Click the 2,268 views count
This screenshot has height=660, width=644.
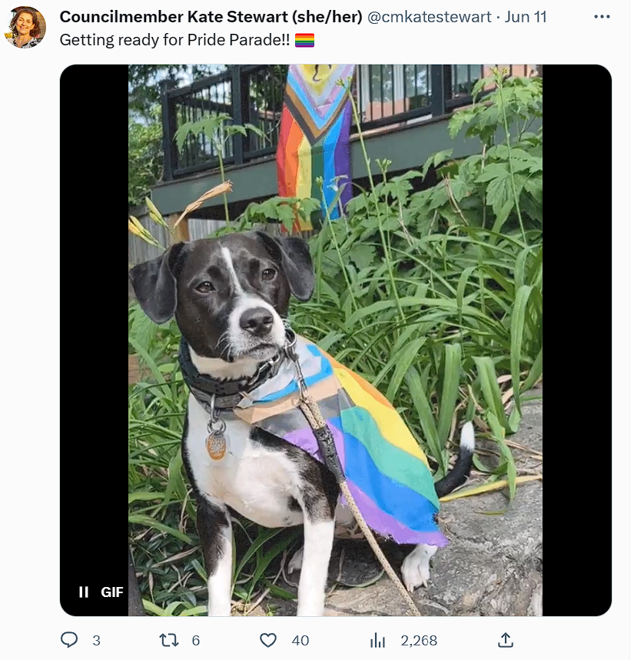(419, 641)
